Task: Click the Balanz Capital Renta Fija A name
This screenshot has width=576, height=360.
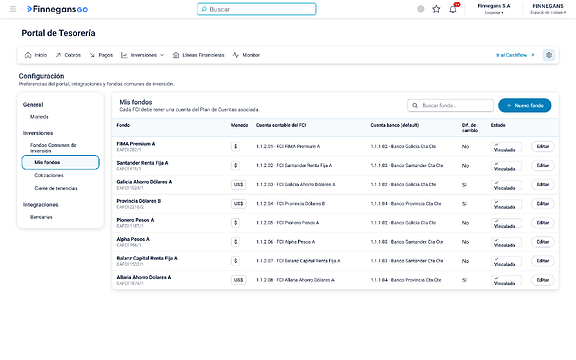Action: (x=147, y=258)
